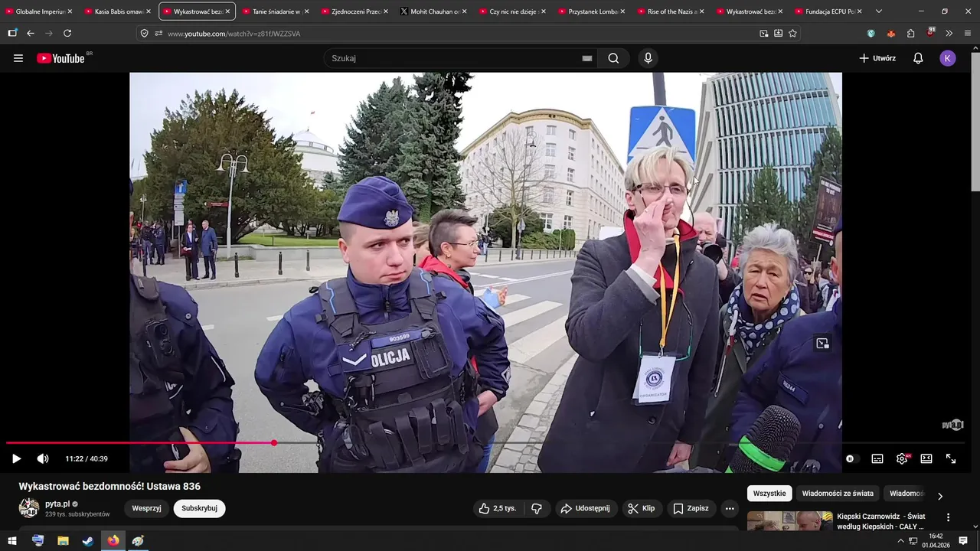Open the Windows Start menu
Image resolution: width=980 pixels, height=551 pixels.
[12, 541]
